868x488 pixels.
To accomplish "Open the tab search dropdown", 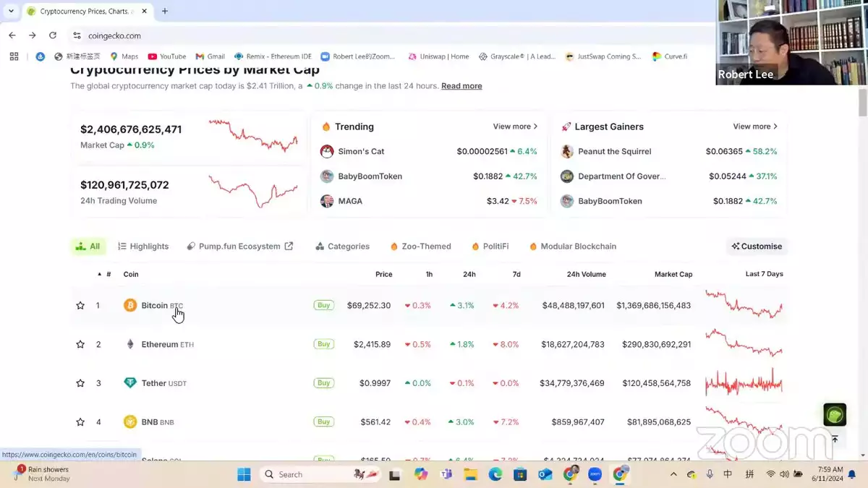I will coord(11,12).
